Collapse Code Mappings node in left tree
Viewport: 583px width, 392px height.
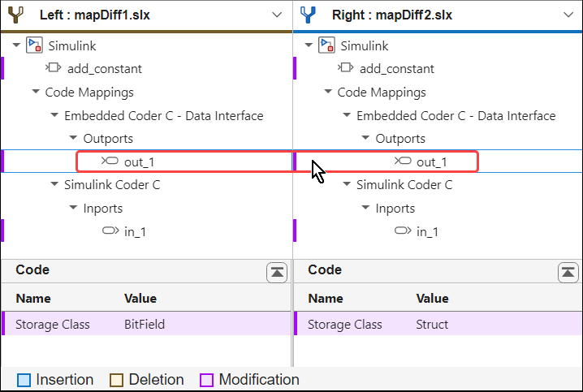coord(36,92)
